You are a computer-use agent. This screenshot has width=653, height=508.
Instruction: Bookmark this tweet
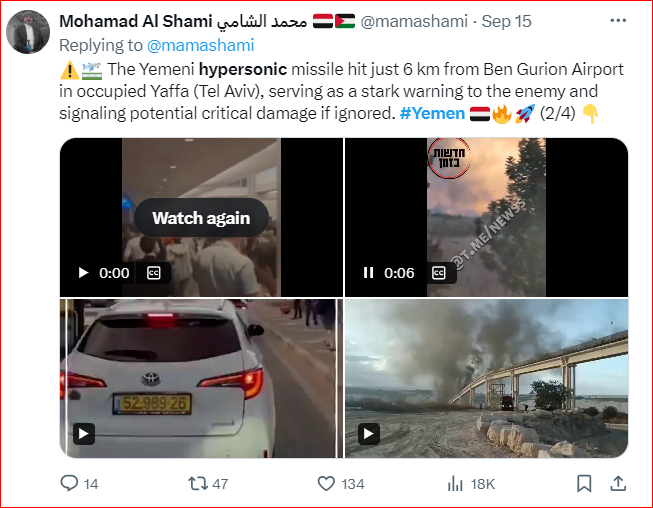coord(584,483)
